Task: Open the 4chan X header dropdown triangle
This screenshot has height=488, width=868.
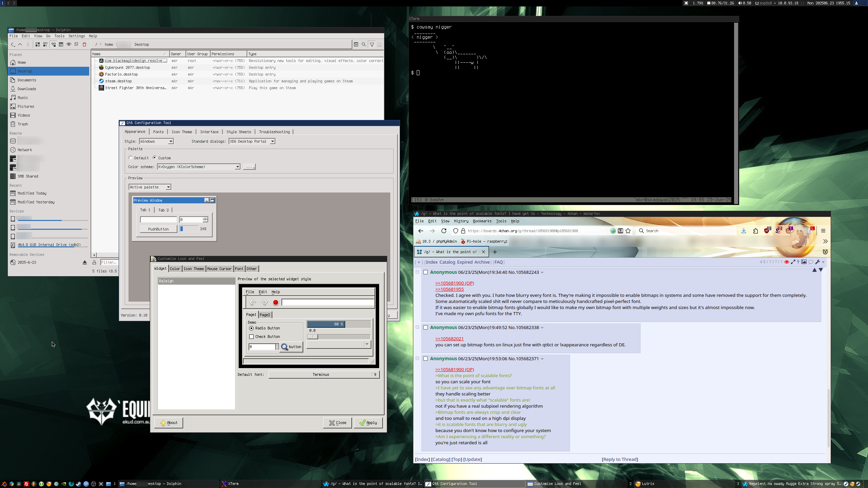Action: pyautogui.click(x=823, y=262)
